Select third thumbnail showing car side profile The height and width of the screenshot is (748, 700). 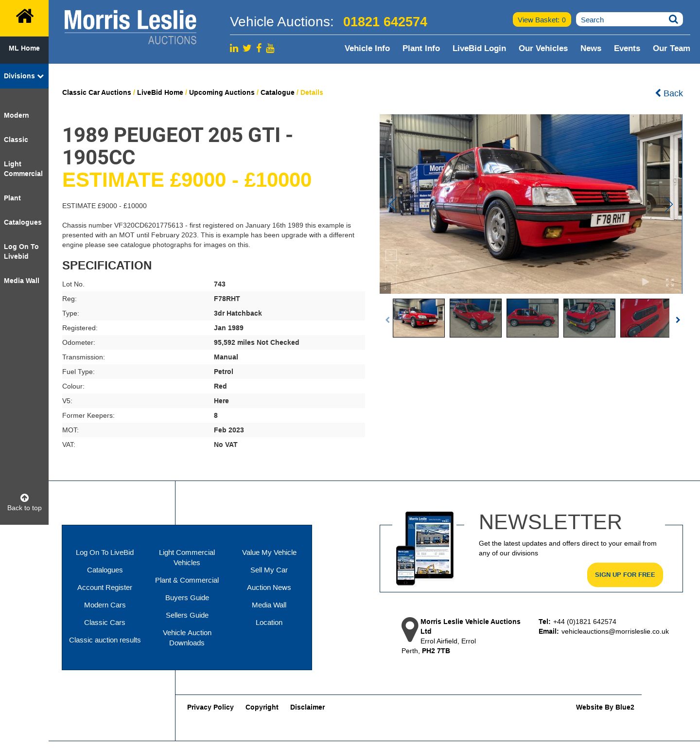532,318
